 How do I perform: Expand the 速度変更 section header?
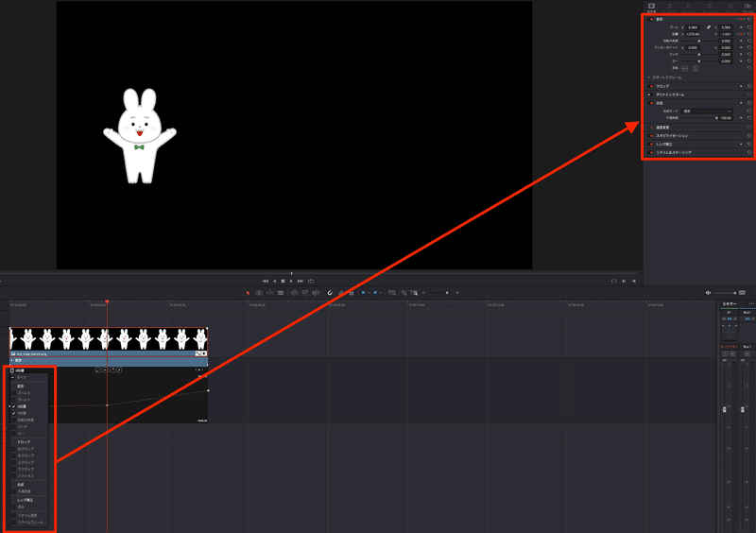(x=662, y=128)
